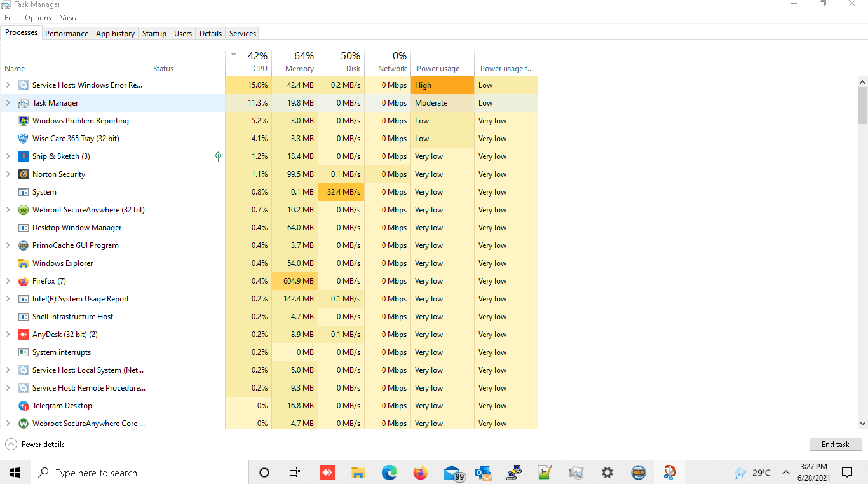Expand the Firefox (7) process group
Image resolution: width=868 pixels, height=484 pixels.
click(8, 281)
